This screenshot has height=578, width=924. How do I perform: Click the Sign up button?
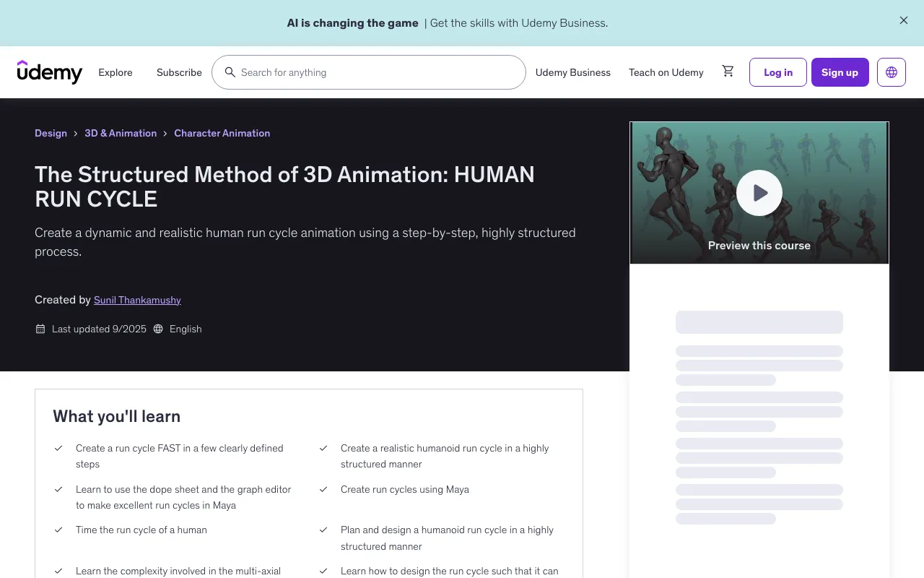coord(840,72)
